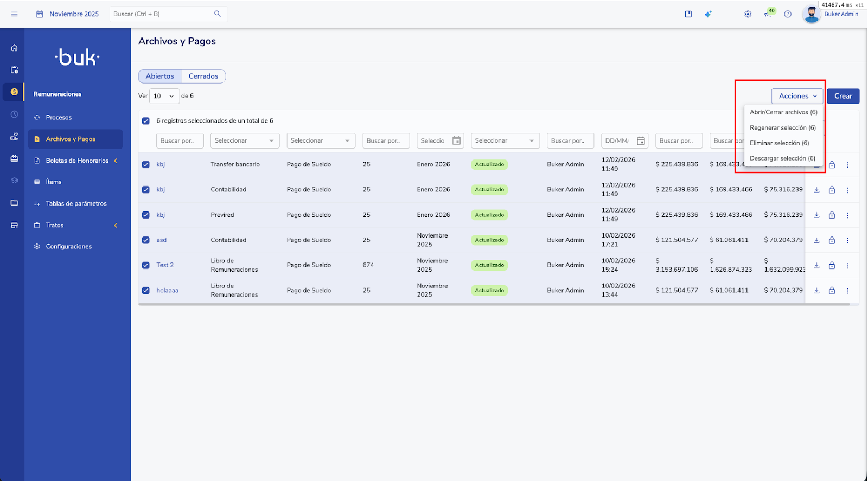Uncheck the select-all records checkbox
Viewport: 868px width, 481px height.
tap(146, 121)
